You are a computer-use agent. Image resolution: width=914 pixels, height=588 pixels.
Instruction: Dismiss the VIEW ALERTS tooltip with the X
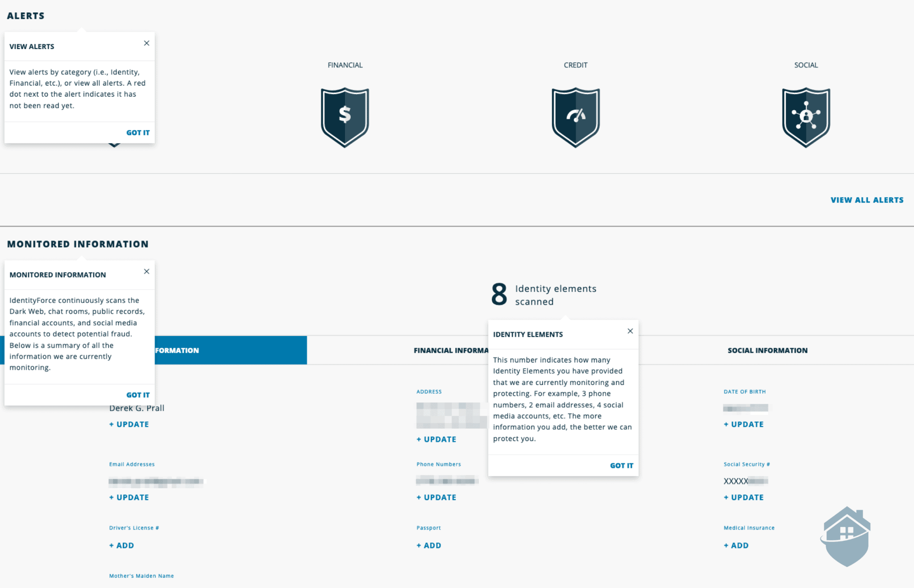[146, 43]
